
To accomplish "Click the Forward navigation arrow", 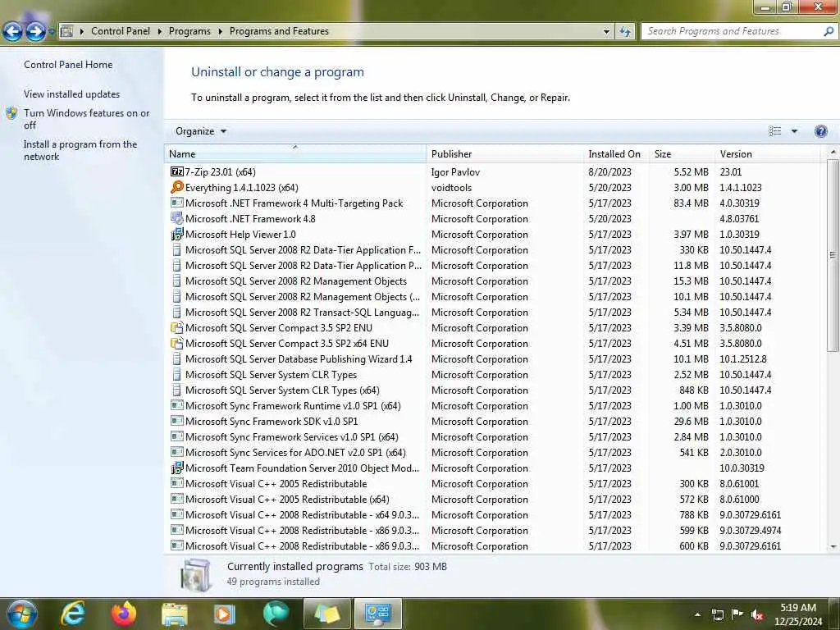I will coord(35,32).
